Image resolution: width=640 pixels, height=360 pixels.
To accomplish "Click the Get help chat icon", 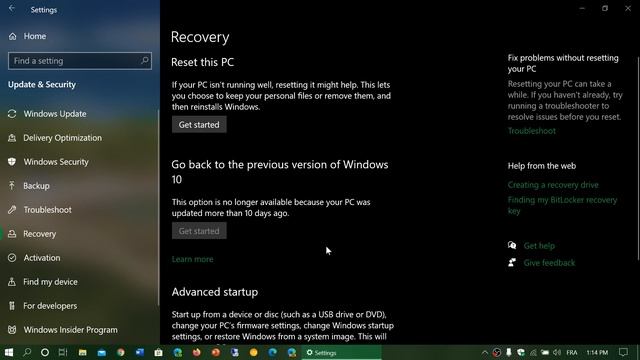I will coord(512,245).
